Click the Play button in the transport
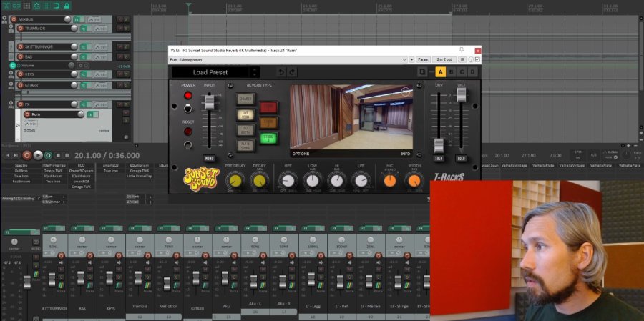Screen dimensions: 644x321 point(38,155)
